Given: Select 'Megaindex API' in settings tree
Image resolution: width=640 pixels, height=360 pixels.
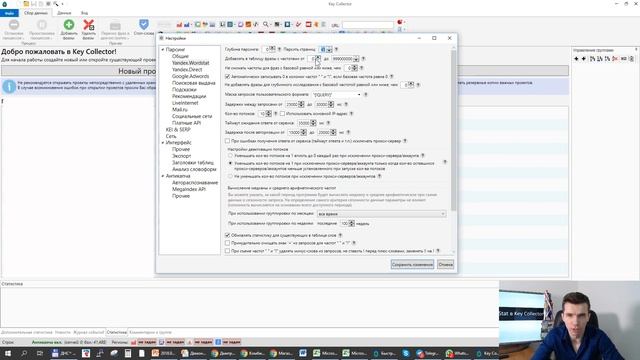Looking at the screenshot, I should pos(189,189).
